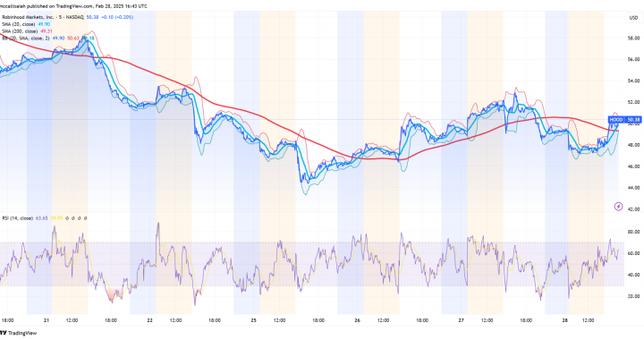644x340 pixels.
Task: Click the 80.00 RSI axis label
Action: pos(634,232)
